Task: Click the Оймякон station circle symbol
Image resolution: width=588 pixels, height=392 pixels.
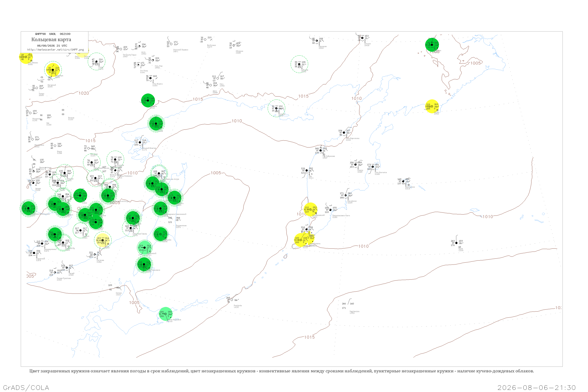Action: (234, 45)
